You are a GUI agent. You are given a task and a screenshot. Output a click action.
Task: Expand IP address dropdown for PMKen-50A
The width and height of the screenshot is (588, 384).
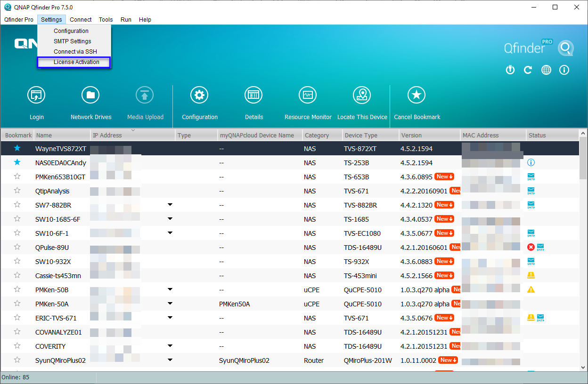pos(170,304)
